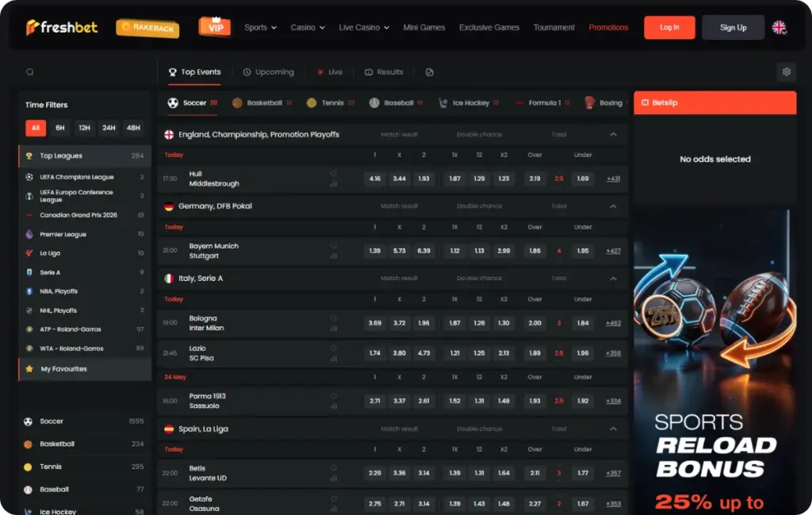Click the Germany flag icon
Image resolution: width=812 pixels, height=515 pixels.
point(169,206)
